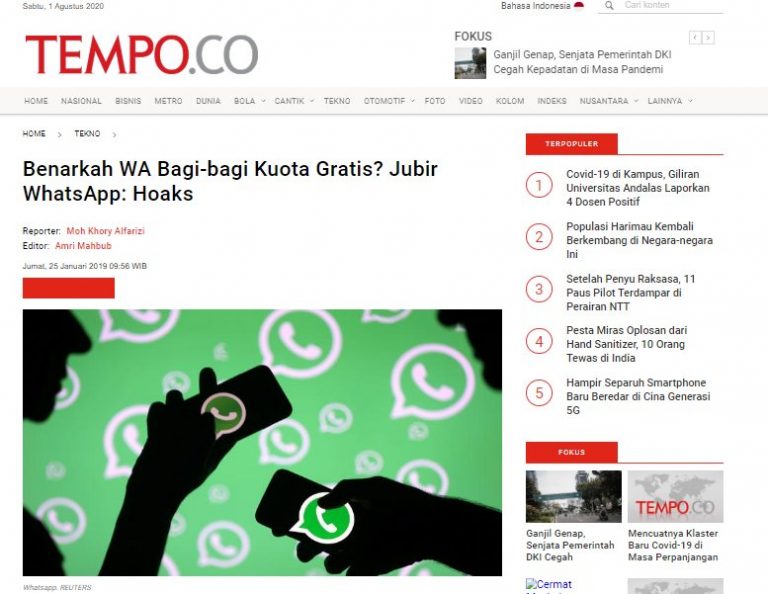
Task: Open the TEMPO.CO logo homepage
Action: (x=142, y=54)
